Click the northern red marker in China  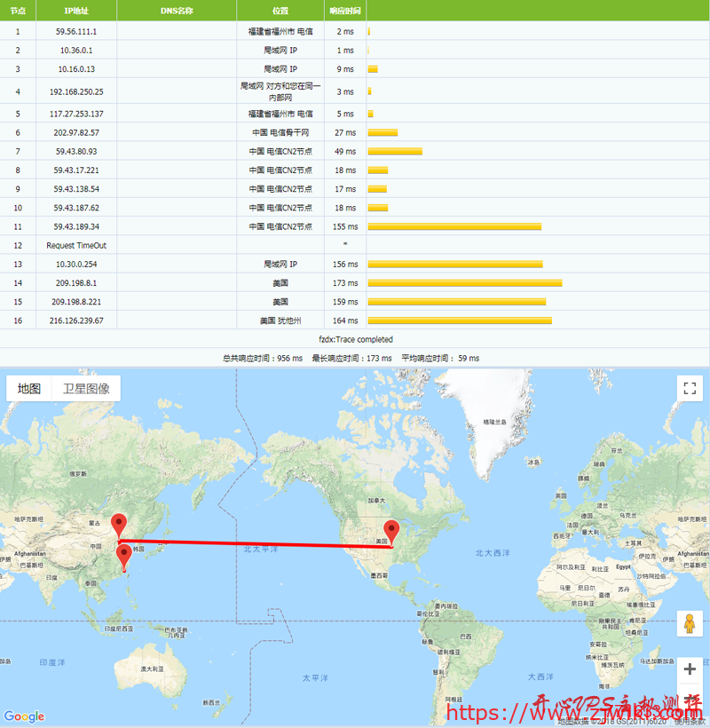coord(118,526)
